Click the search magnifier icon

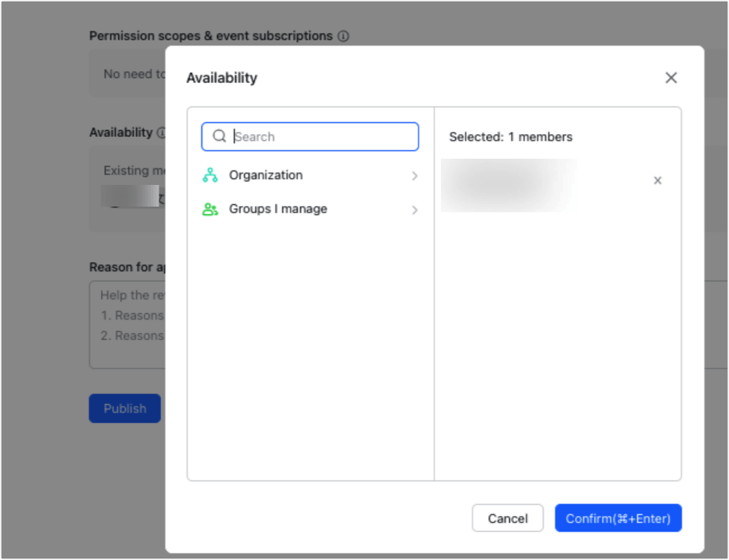(x=219, y=136)
